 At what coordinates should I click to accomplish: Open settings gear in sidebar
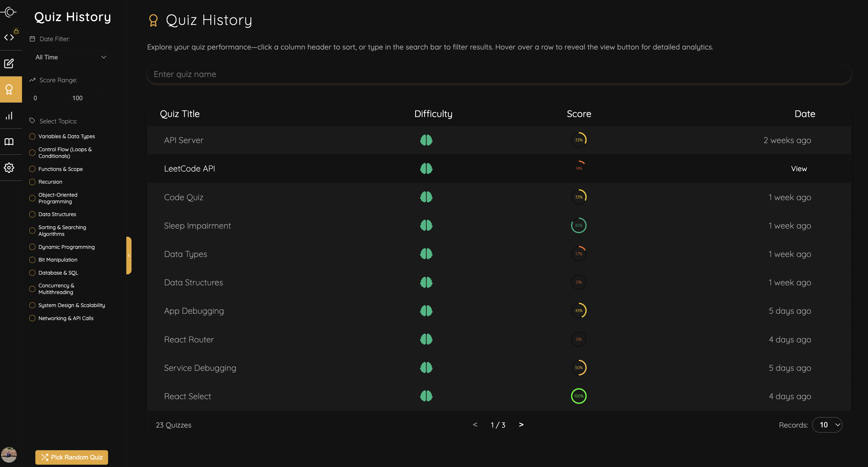(x=9, y=167)
